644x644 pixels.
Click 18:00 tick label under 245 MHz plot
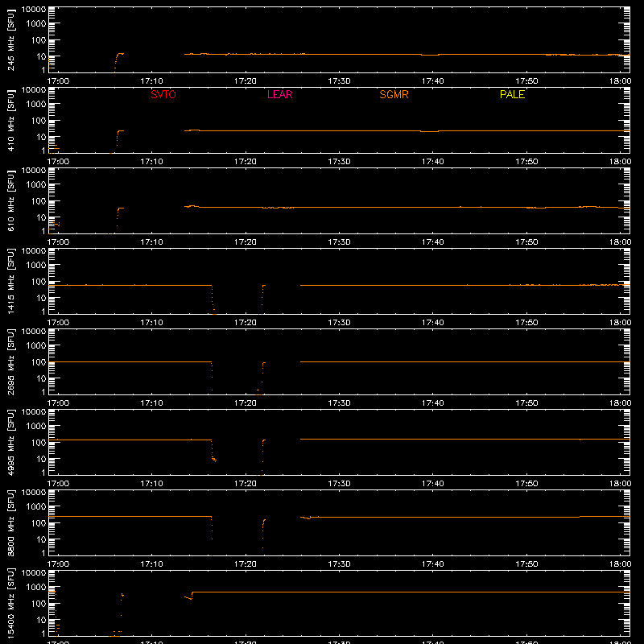(x=620, y=81)
